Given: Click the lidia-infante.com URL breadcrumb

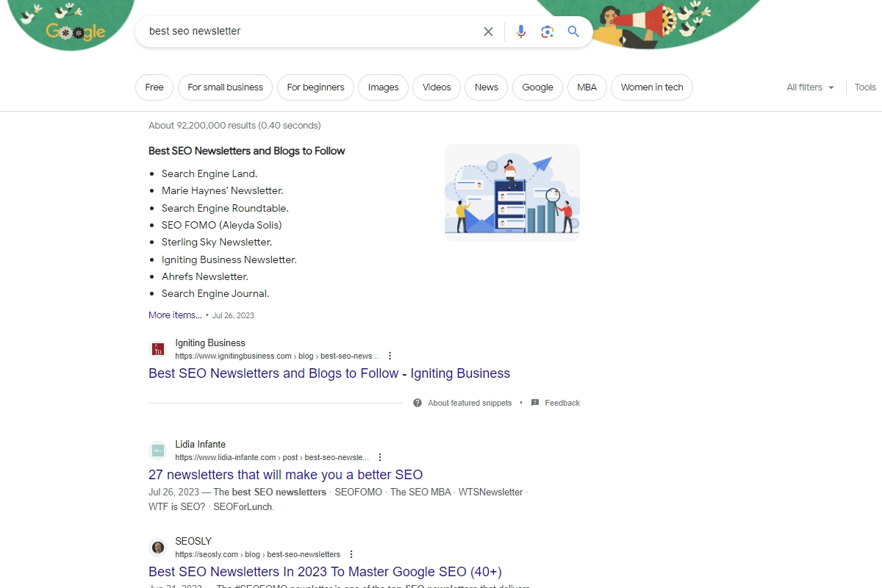Looking at the screenshot, I should coord(272,457).
